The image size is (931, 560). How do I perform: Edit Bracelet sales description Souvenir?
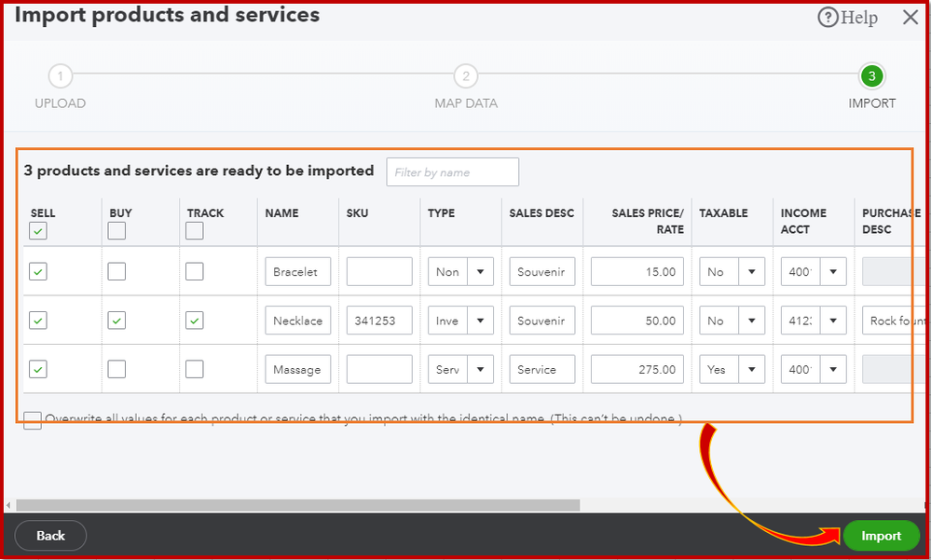(x=542, y=272)
